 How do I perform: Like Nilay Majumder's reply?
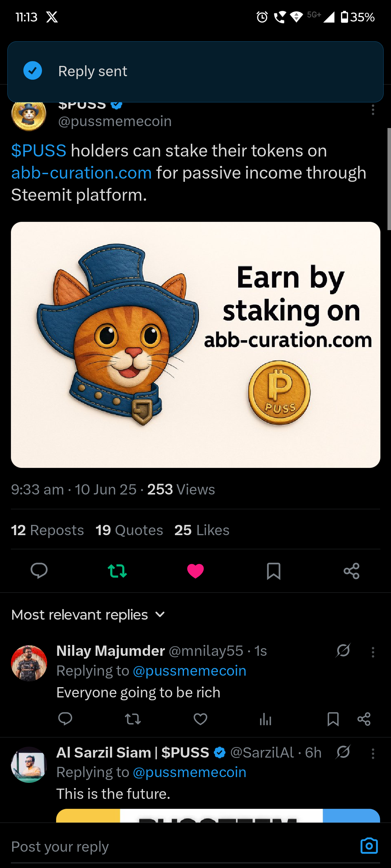click(x=200, y=719)
